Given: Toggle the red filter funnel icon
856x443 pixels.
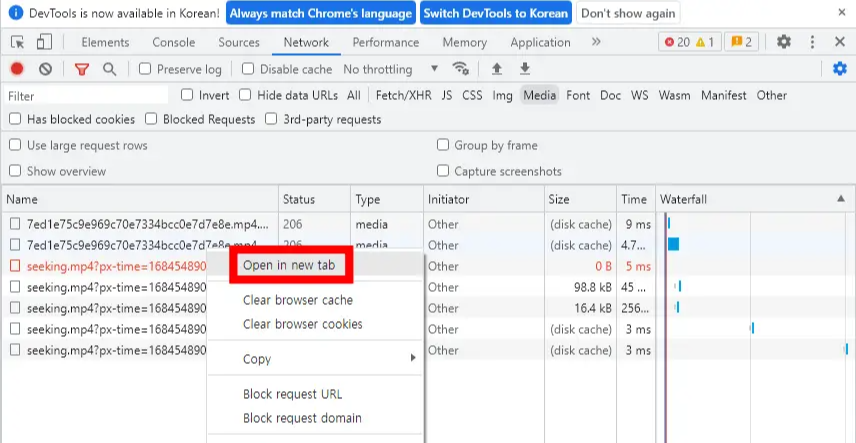Looking at the screenshot, I should click(82, 69).
